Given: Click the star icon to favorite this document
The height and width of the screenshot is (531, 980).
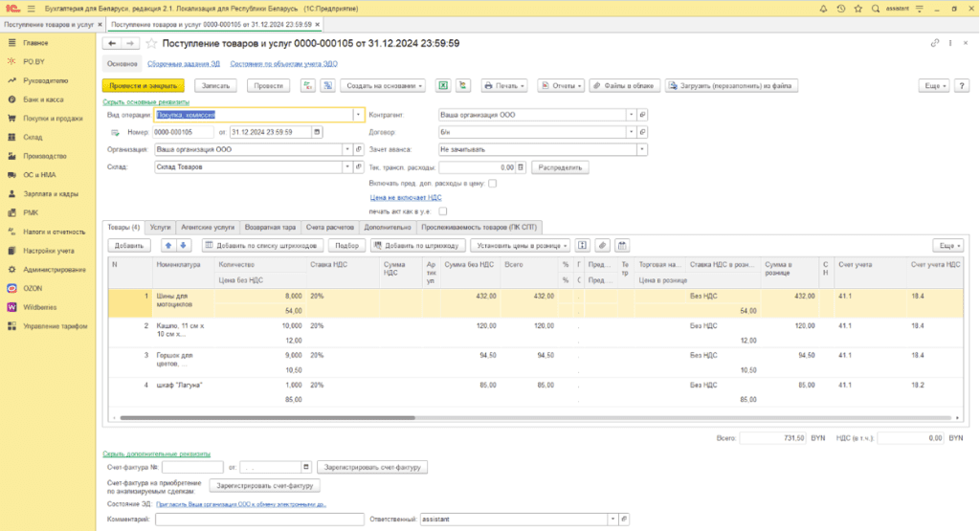Looking at the screenshot, I should 151,44.
